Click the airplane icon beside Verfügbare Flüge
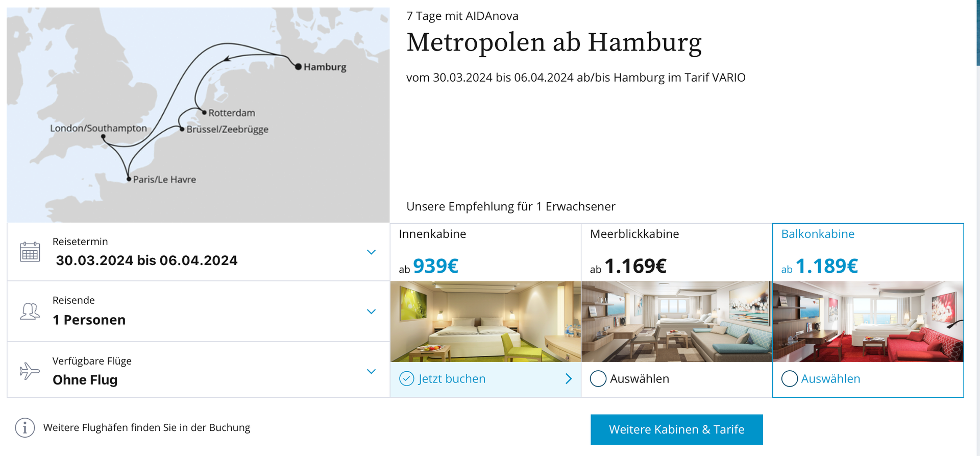Screen dimensions: 980x456 30,371
